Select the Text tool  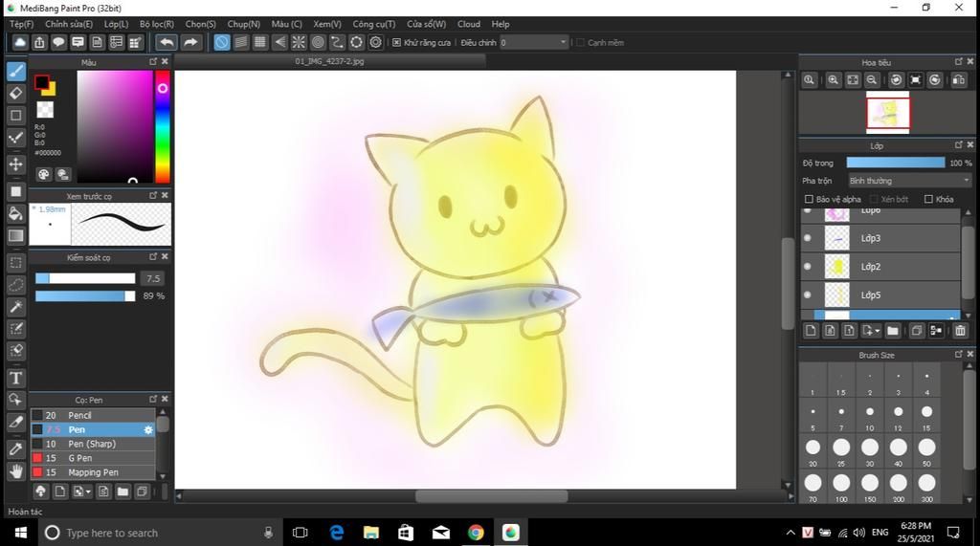click(x=15, y=378)
